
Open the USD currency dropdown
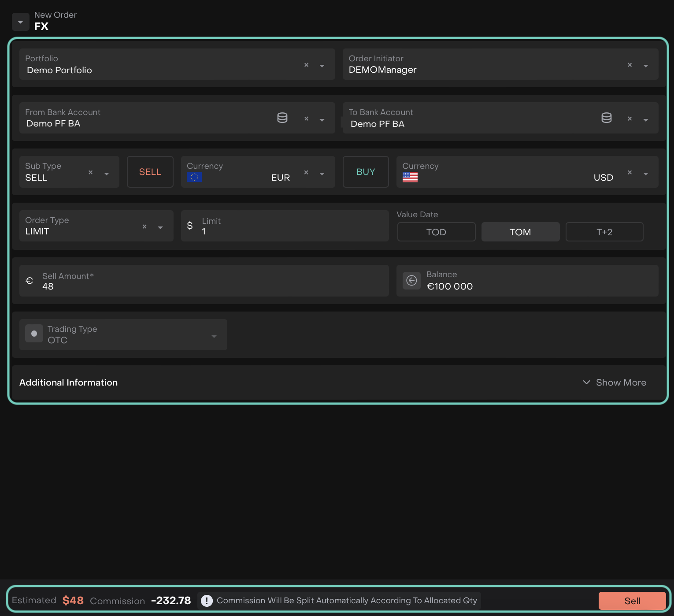[645, 174]
